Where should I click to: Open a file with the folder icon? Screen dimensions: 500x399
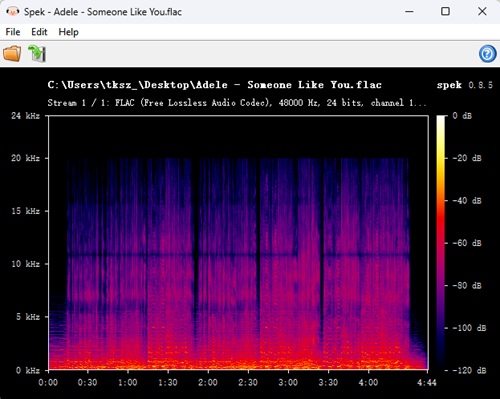pyautogui.click(x=12, y=54)
